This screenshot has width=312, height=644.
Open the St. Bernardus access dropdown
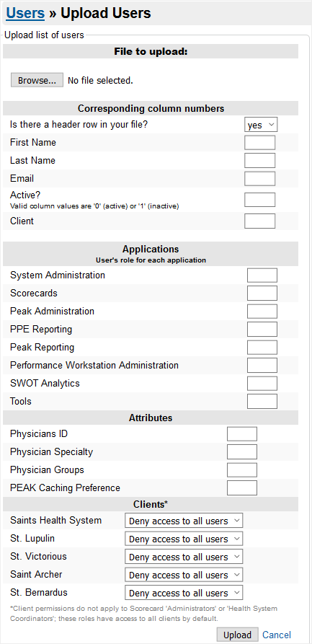184,593
